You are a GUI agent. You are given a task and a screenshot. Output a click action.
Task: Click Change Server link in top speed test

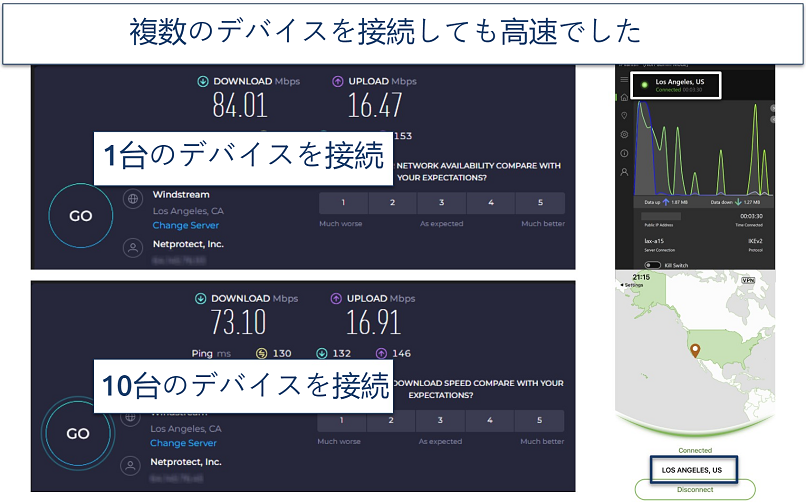pos(185,225)
